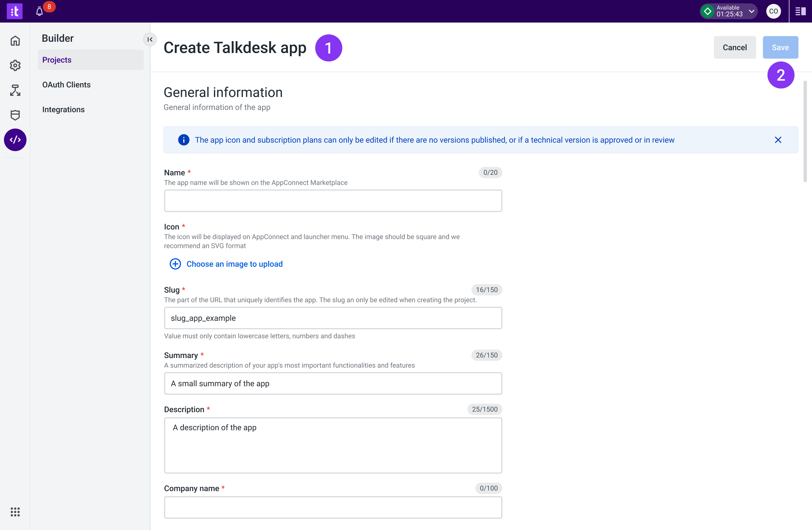
Task: Open the CO user avatar menu
Action: 773,11
